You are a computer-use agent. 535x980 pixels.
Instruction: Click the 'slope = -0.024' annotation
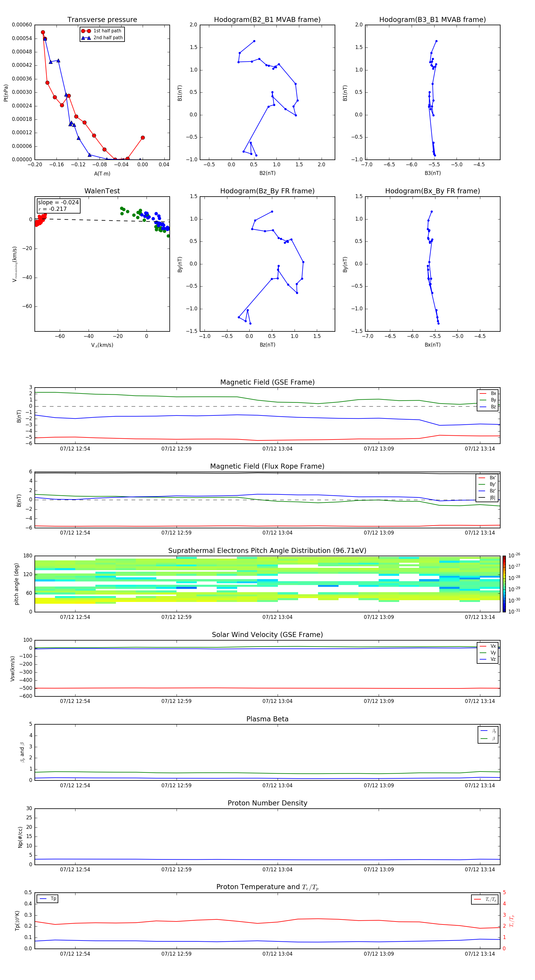[x=58, y=203]
